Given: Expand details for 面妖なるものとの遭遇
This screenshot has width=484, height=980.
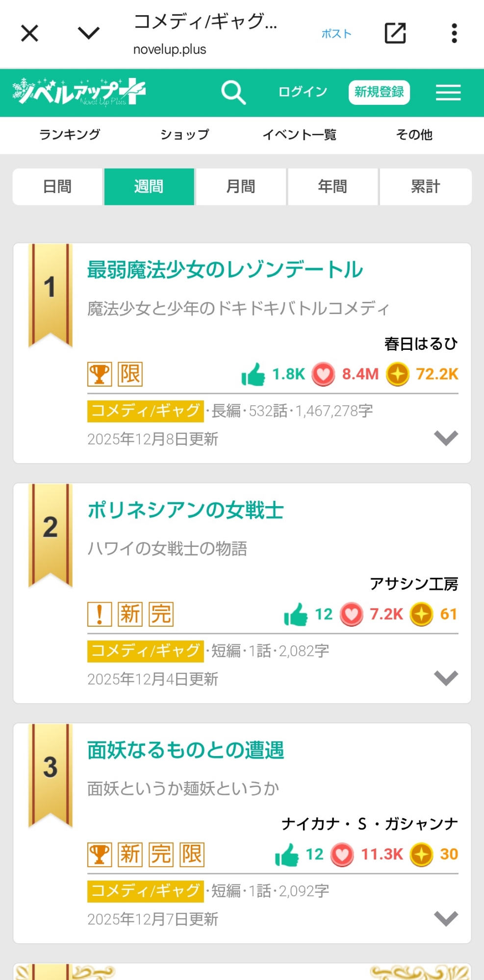Looking at the screenshot, I should [446, 918].
